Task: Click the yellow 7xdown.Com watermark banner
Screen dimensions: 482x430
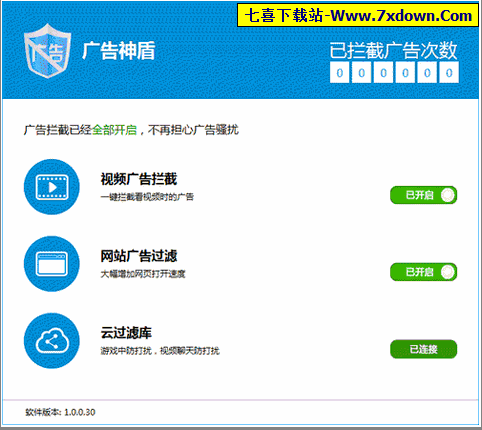Action: [x=358, y=15]
